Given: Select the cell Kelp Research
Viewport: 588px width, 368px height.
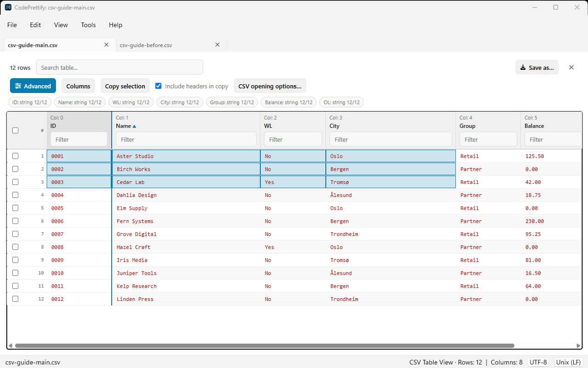Looking at the screenshot, I should pos(186,286).
